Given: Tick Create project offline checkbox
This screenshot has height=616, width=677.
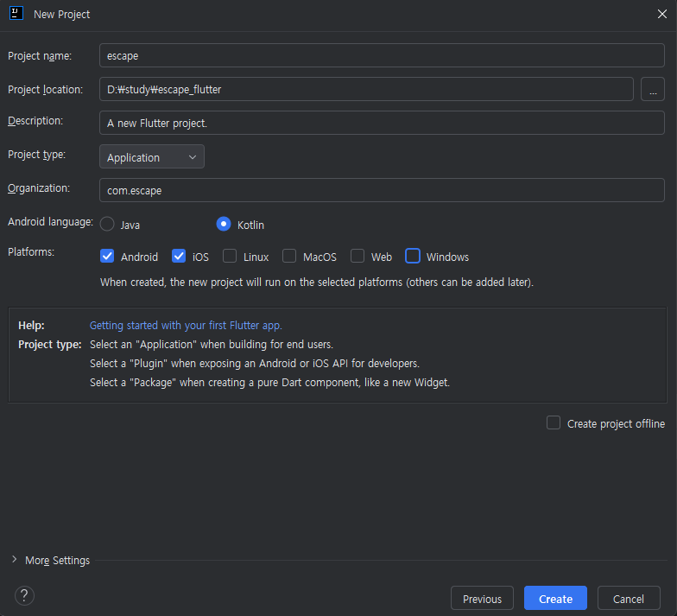Looking at the screenshot, I should pyautogui.click(x=554, y=423).
